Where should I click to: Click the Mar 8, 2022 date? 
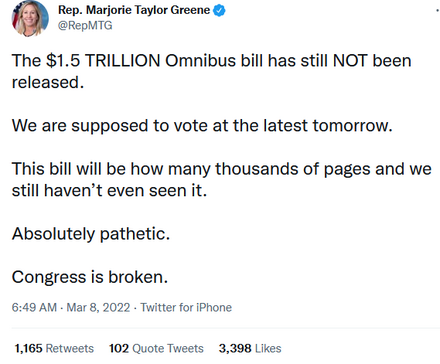[x=98, y=307]
